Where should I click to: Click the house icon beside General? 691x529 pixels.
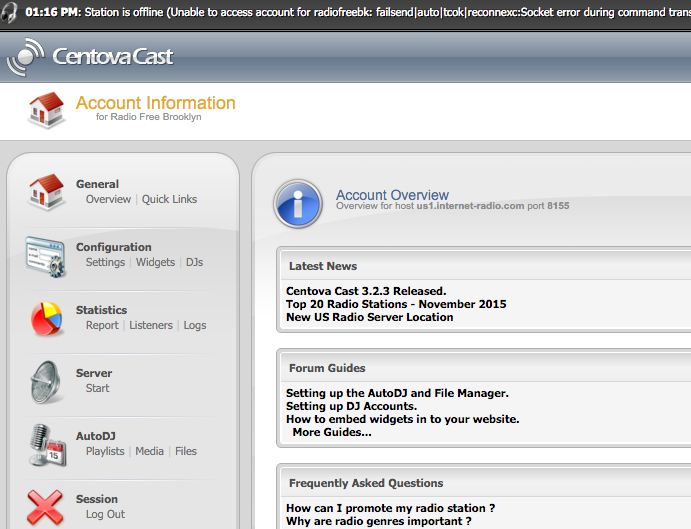click(x=45, y=191)
